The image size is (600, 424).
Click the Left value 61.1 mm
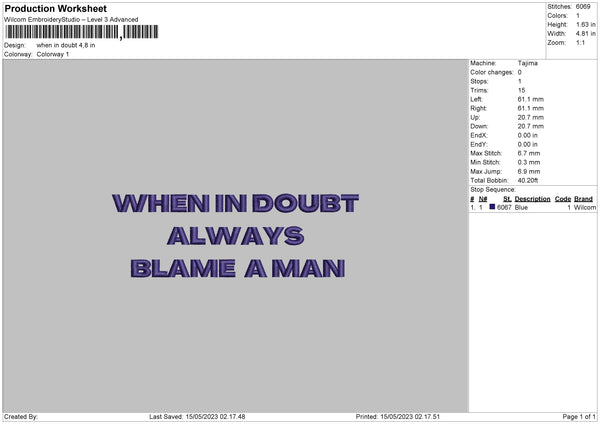click(x=530, y=99)
